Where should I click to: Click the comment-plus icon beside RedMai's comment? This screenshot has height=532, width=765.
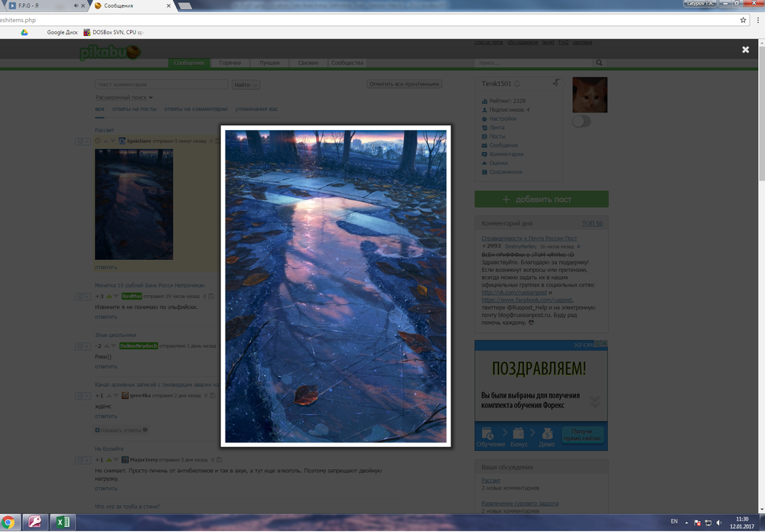83,297
